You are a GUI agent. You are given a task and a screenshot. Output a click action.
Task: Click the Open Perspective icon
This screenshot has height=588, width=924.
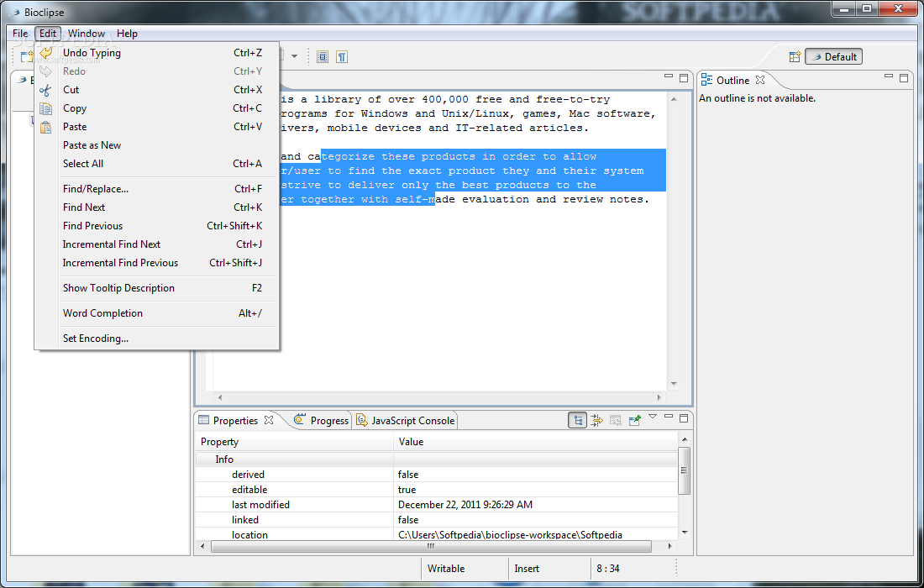point(795,56)
